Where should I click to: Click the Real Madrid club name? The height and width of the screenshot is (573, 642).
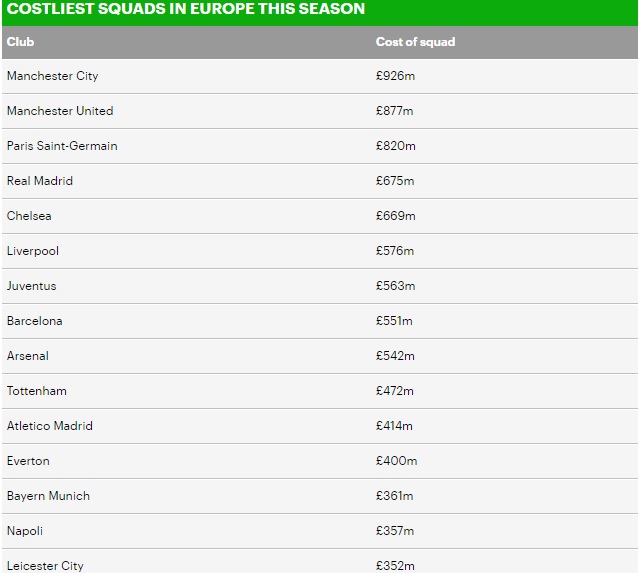40,181
